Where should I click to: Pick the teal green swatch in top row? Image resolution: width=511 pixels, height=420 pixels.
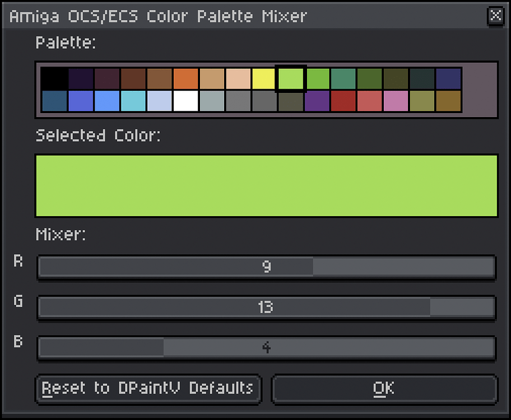coord(343,79)
